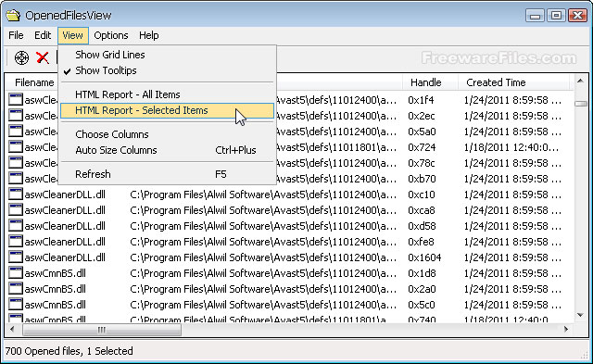This screenshot has height=364, width=593.
Task: Click the file icon of handle 0x5c0 row
Action: [x=16, y=305]
